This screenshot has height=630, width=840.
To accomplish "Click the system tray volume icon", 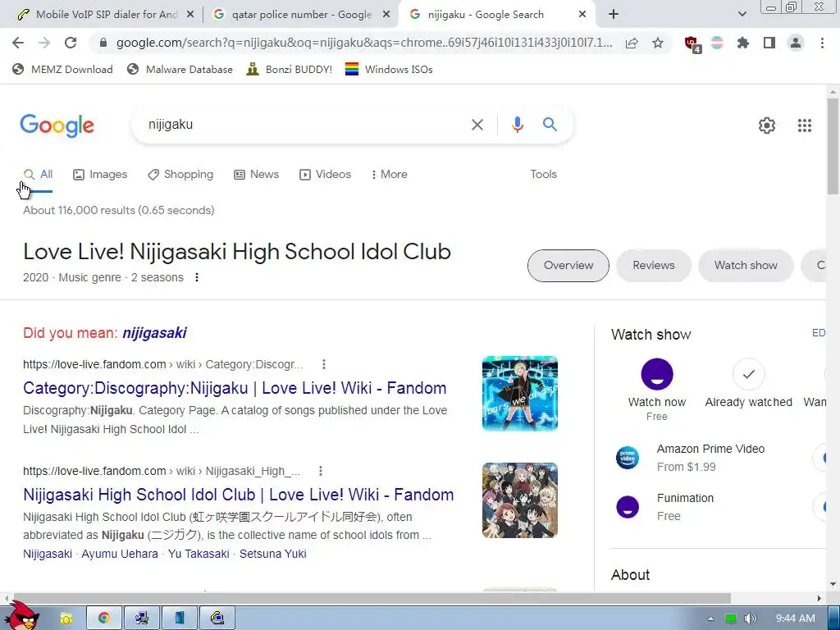I will [x=750, y=619].
